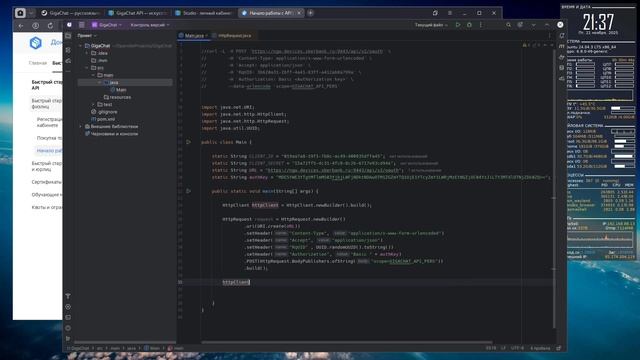Click the browser page logo behind the IDE

point(36,43)
